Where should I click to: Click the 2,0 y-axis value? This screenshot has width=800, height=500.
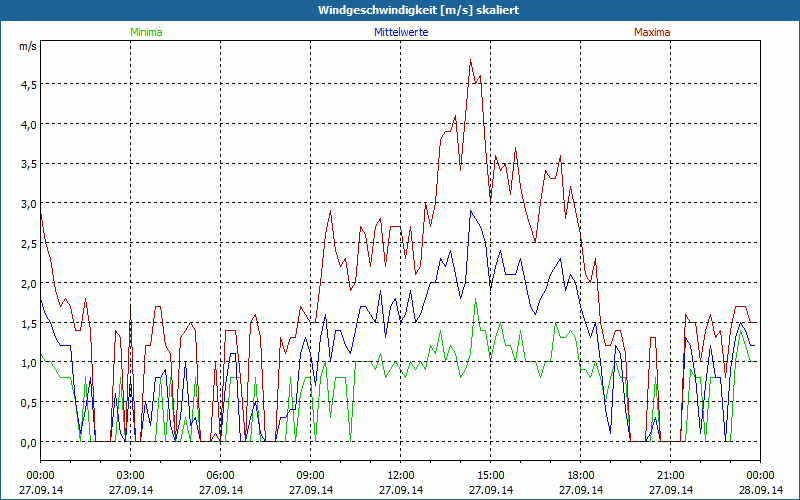[28, 284]
